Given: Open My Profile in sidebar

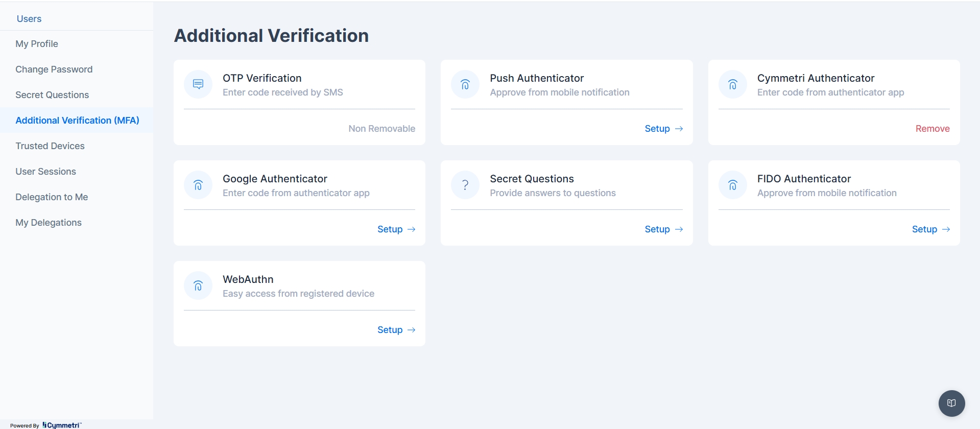Looking at the screenshot, I should (x=37, y=44).
